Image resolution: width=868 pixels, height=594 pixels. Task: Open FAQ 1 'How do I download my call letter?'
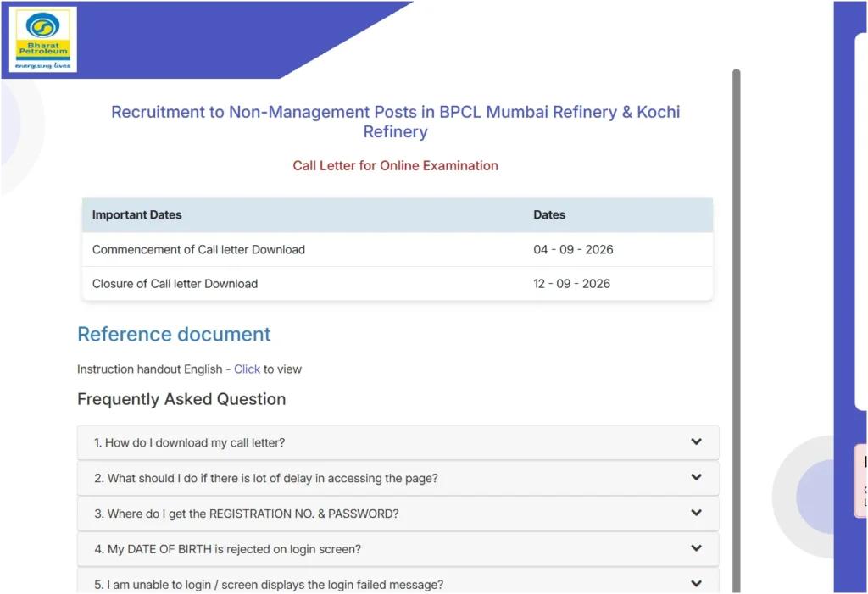point(398,443)
